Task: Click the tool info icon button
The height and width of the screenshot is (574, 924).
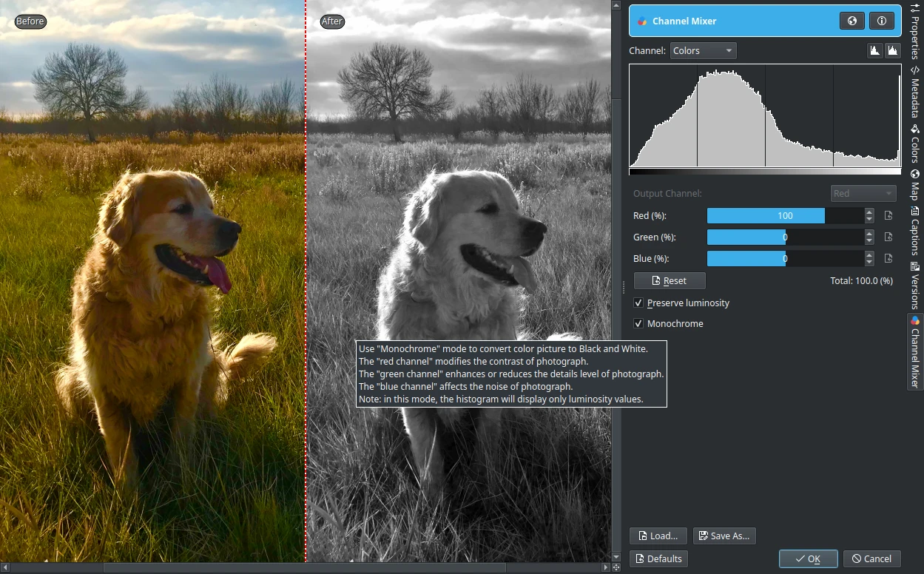Action: 881,21
